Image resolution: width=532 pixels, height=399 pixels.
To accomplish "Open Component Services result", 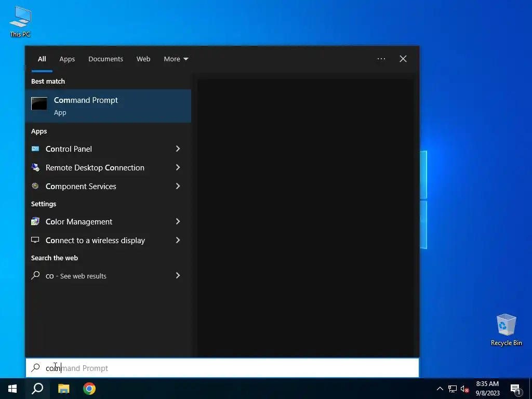I will tap(108, 186).
